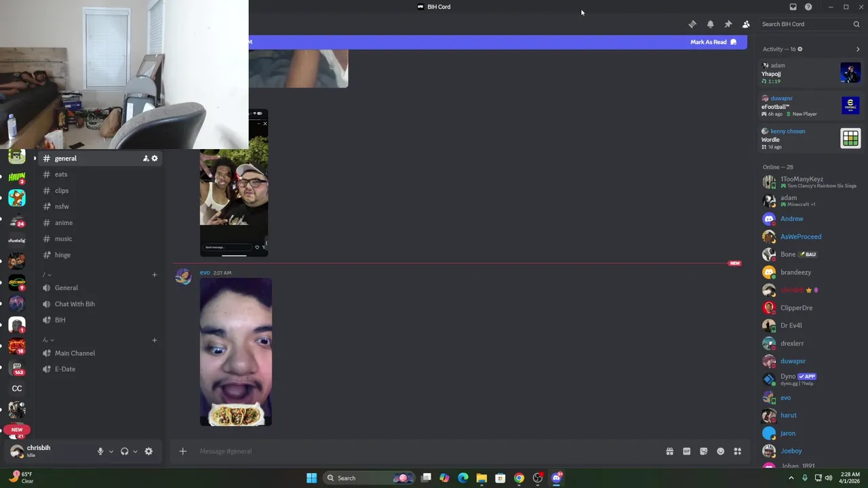Open user settings gear
Viewport: 868px width, 488px height.
(149, 451)
